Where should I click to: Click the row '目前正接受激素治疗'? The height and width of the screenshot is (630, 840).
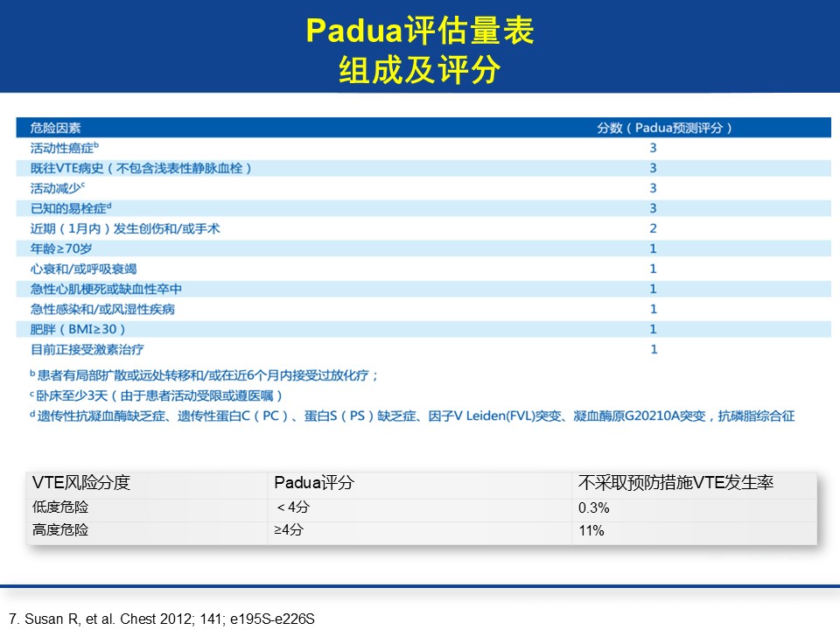tap(423, 349)
